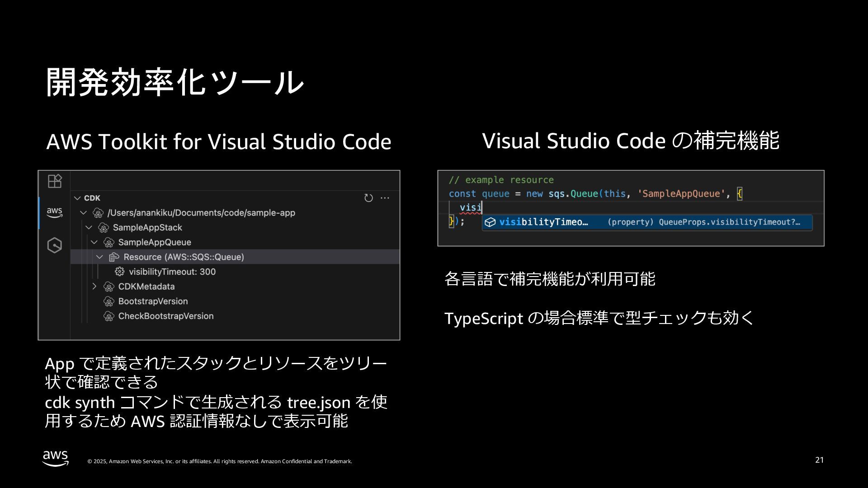The image size is (868, 488).
Task: Click the slide page number 21
Action: 819,460
